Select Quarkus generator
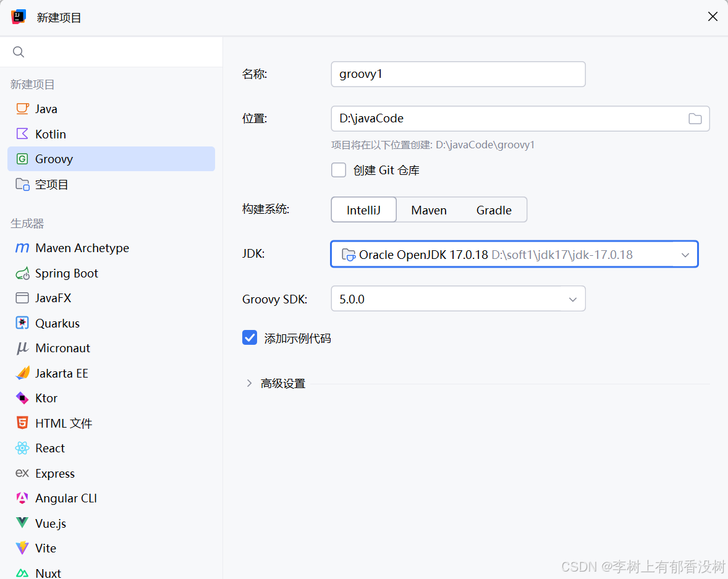 111,323
